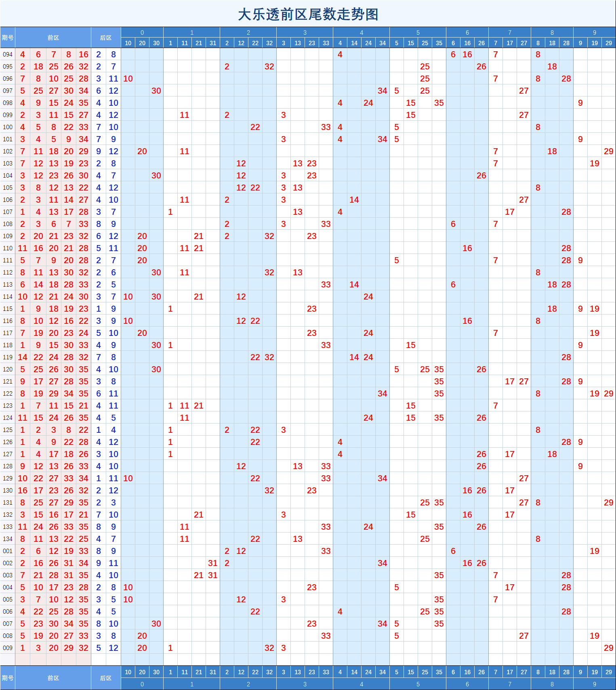616x690 pixels.
Task: Click column footer 26 below row 009
Action: 481,672
